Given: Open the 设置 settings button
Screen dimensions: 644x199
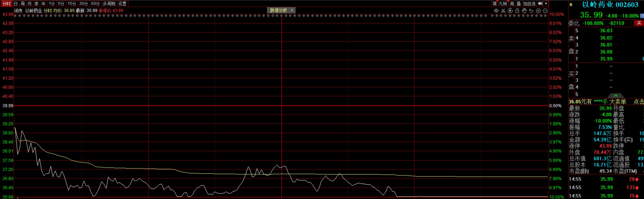Looking at the screenshot, I should coord(122,3).
